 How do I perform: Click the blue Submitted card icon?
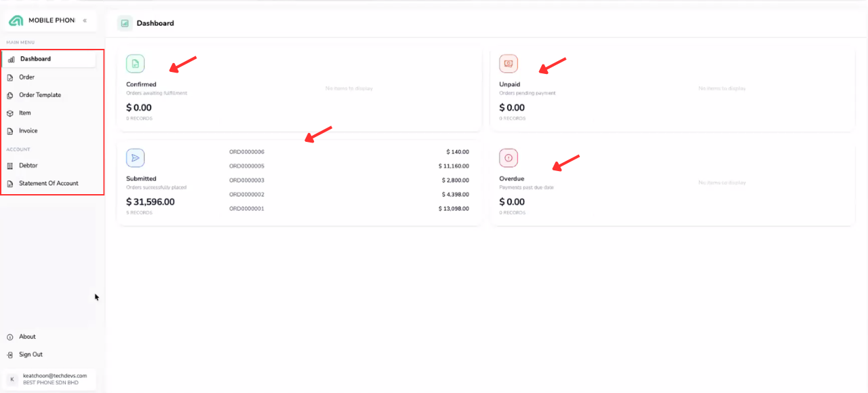coord(135,158)
